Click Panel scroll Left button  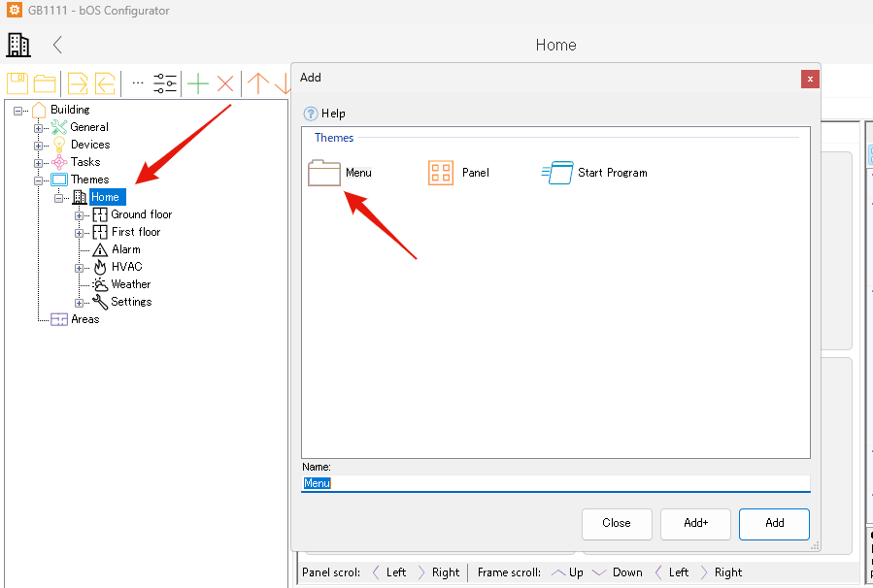point(389,572)
